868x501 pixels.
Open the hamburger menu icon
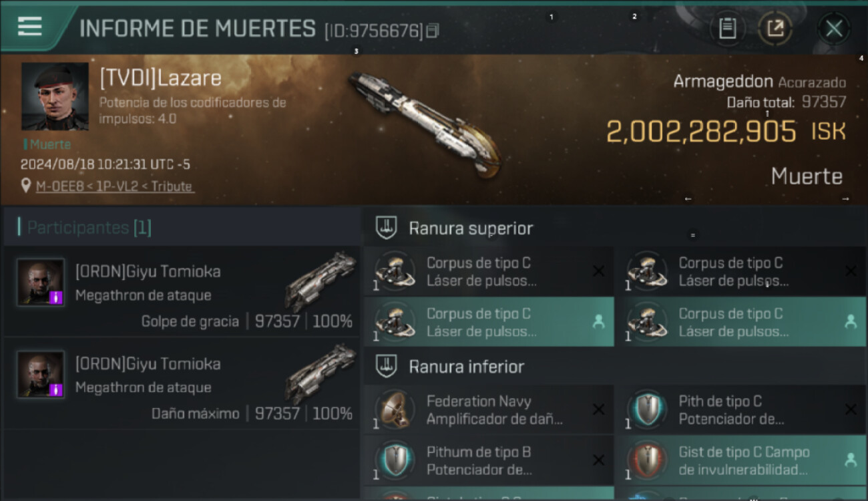[30, 26]
